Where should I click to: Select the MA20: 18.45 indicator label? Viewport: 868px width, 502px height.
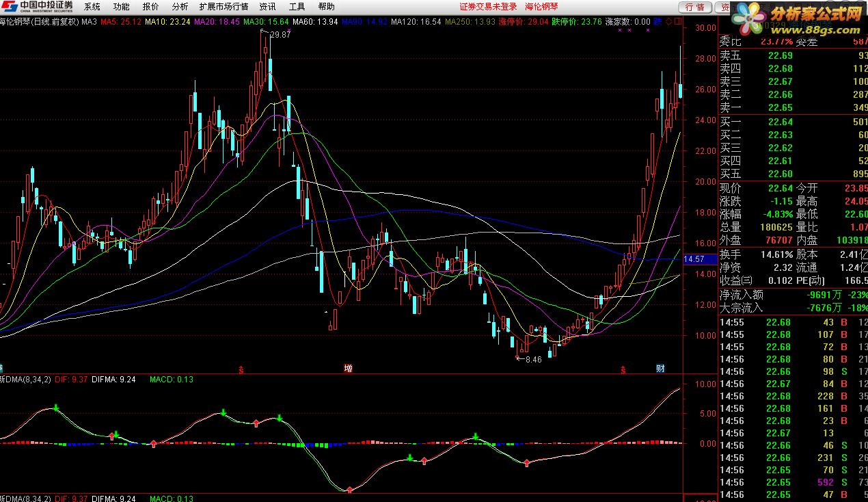[x=217, y=22]
